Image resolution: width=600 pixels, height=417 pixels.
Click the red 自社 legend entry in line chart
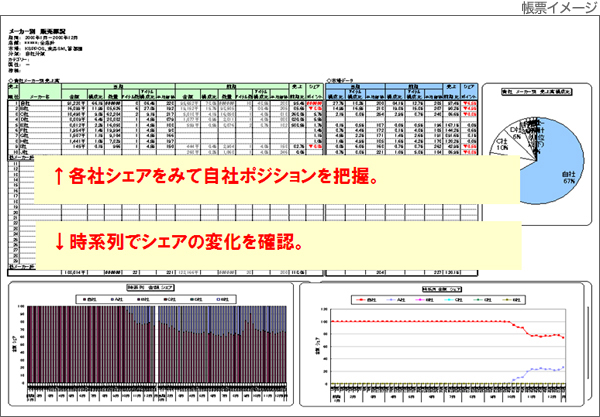coord(367,300)
